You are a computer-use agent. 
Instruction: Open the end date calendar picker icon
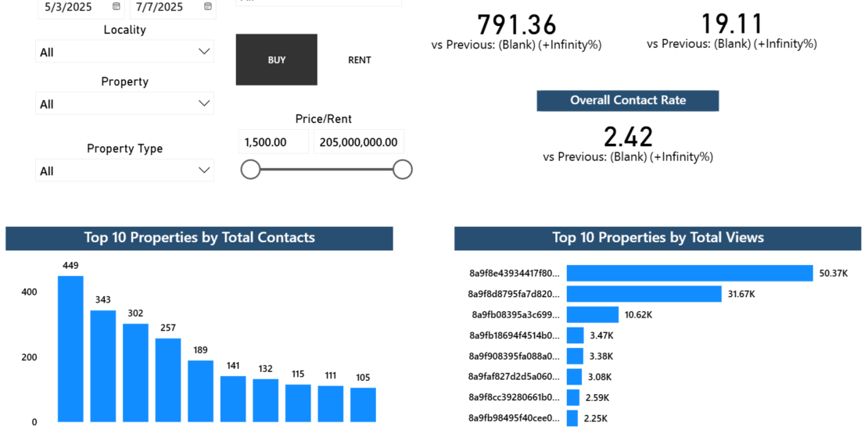pyautogui.click(x=207, y=6)
